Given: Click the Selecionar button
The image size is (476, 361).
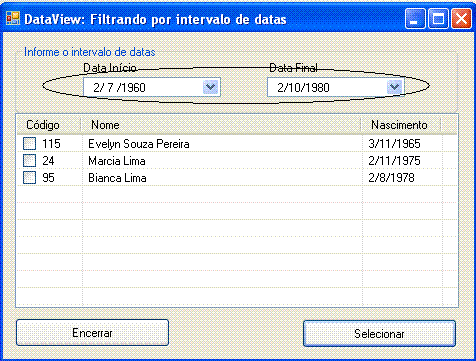Looking at the screenshot, I should pyautogui.click(x=379, y=334).
